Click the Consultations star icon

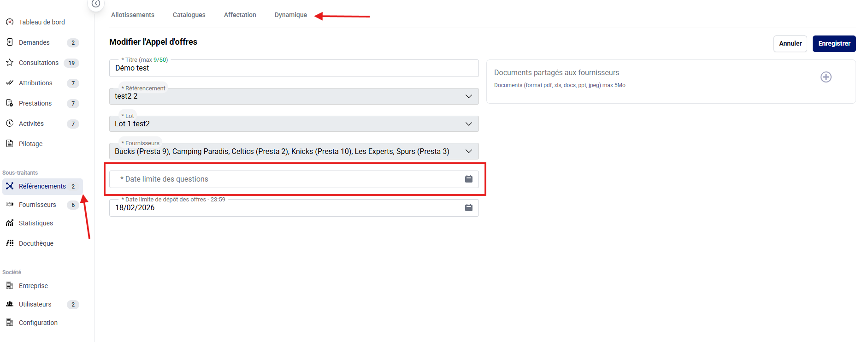point(10,62)
